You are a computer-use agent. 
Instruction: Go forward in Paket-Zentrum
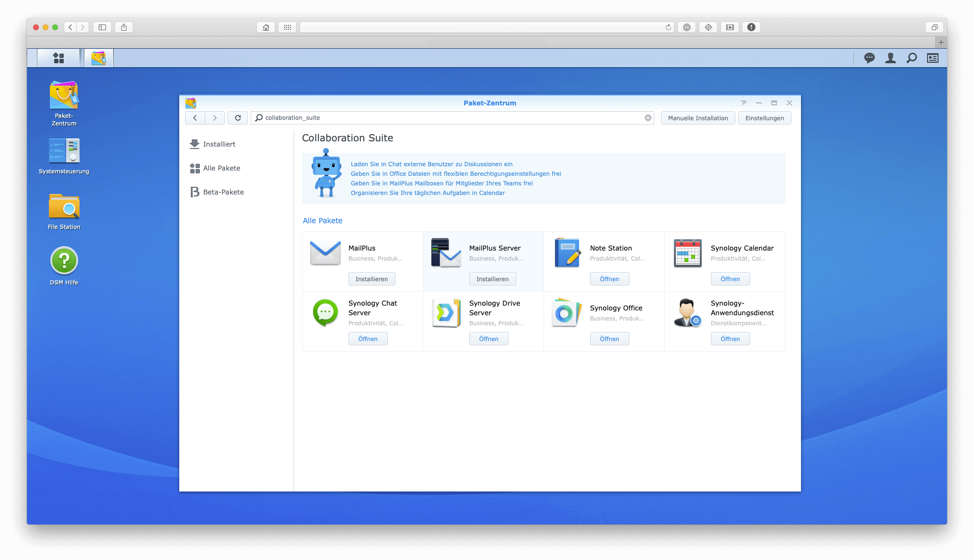tap(215, 118)
